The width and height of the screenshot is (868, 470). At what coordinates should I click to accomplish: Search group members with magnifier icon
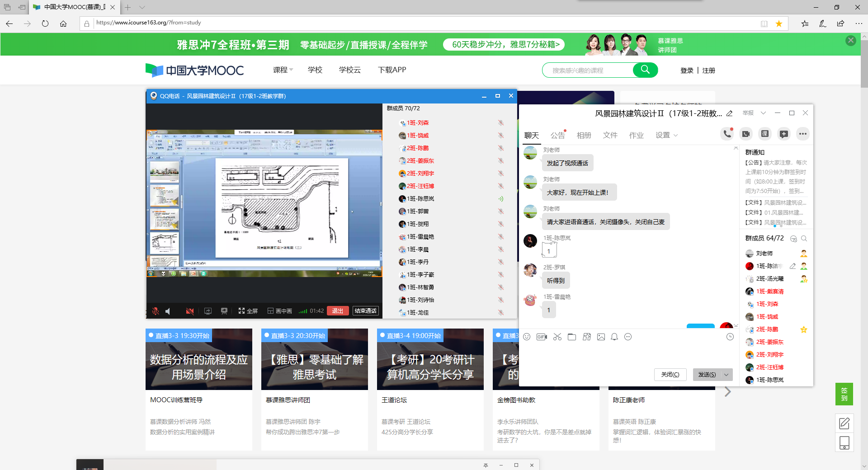(x=804, y=238)
